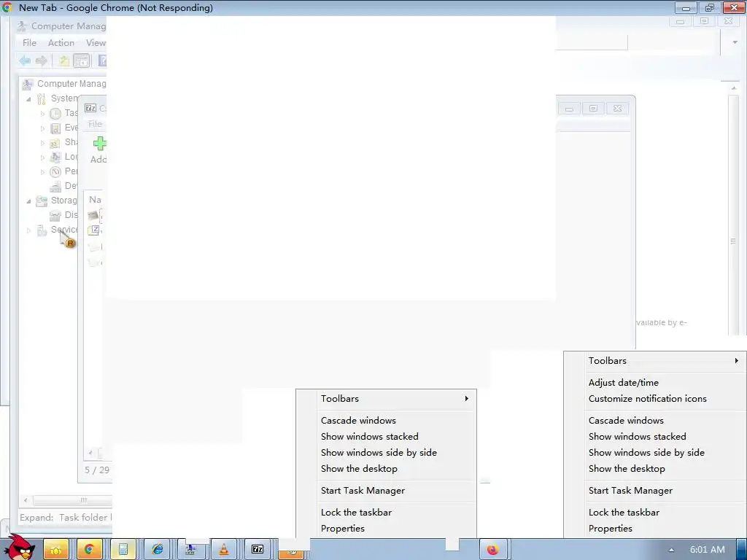
Task: Open VLC media player from the taskbar
Action: [224, 550]
